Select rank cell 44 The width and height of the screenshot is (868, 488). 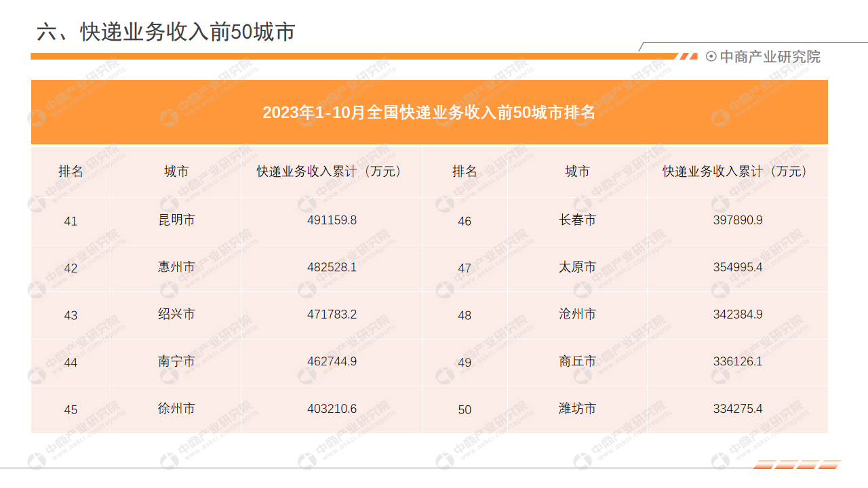pyautogui.click(x=71, y=363)
